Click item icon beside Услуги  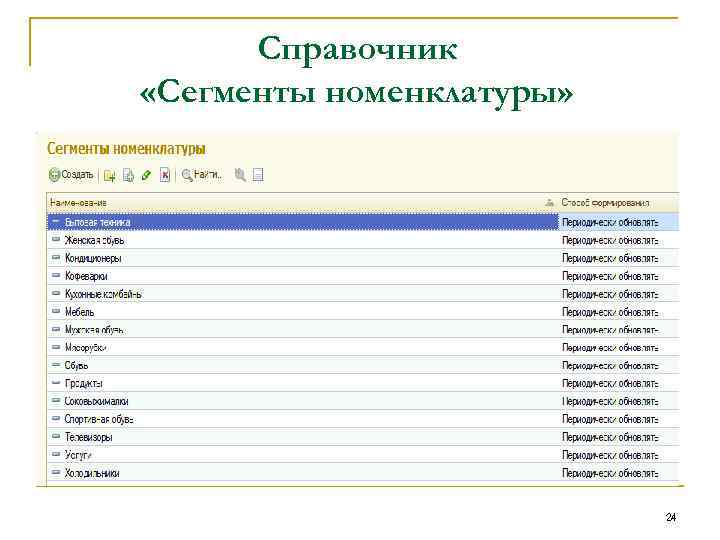click(56, 454)
